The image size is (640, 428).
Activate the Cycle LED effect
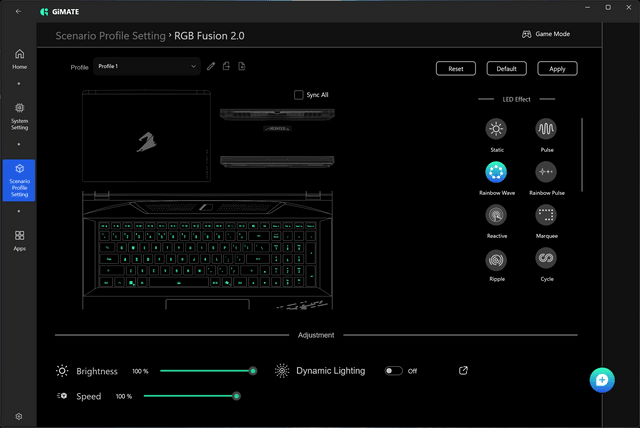click(546, 258)
